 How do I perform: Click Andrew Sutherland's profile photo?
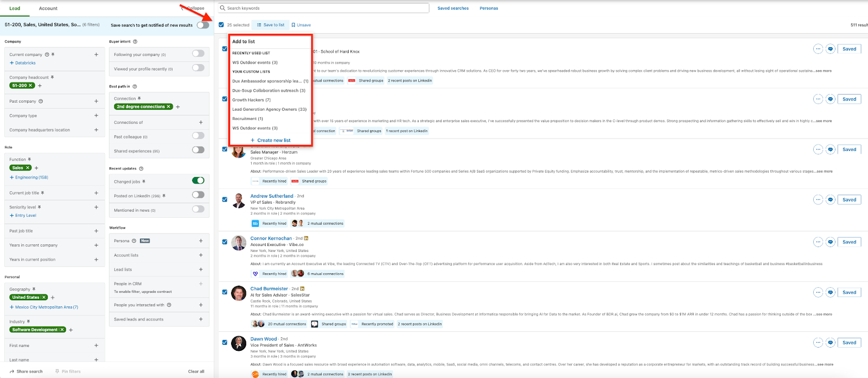tap(239, 200)
